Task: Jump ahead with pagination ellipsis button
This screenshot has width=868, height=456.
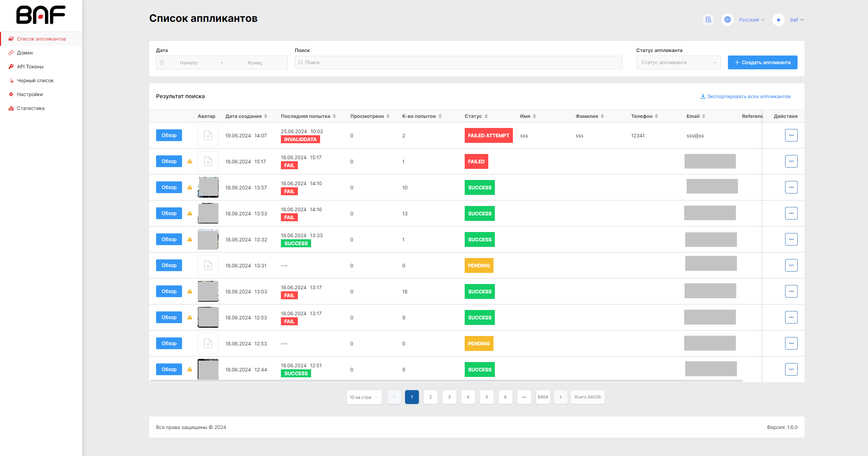Action: point(524,397)
